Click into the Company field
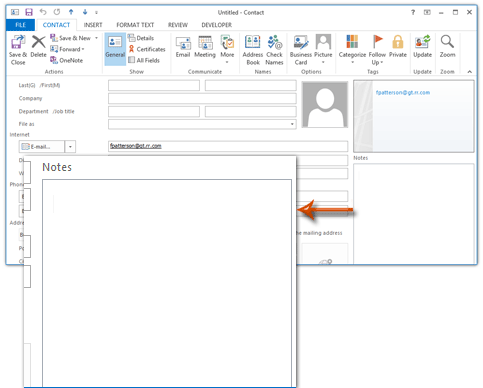483x388 pixels. point(202,98)
